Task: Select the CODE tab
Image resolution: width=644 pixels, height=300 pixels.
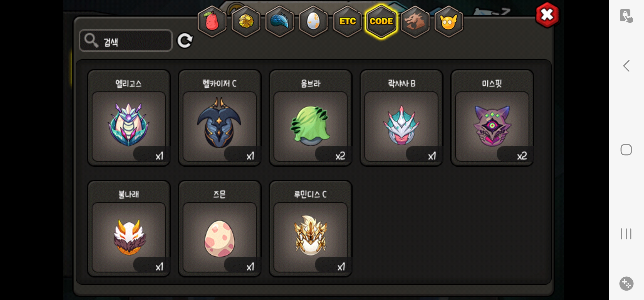Action: 381,21
